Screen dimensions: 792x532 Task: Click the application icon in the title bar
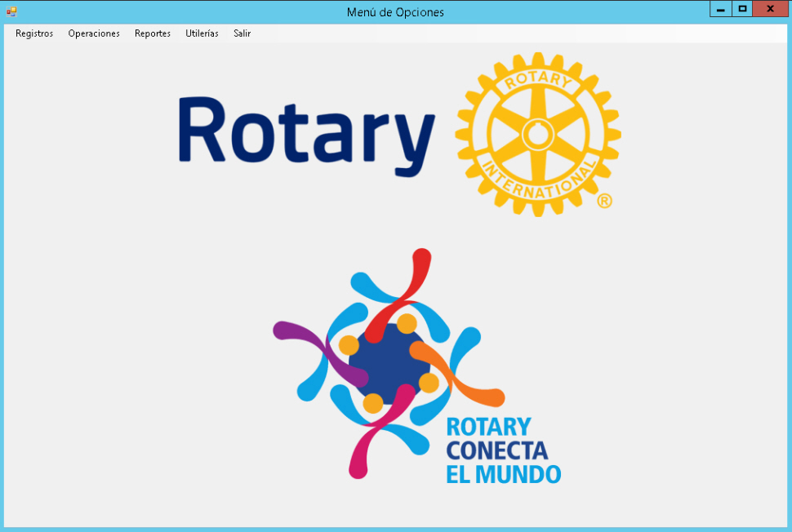[x=11, y=11]
